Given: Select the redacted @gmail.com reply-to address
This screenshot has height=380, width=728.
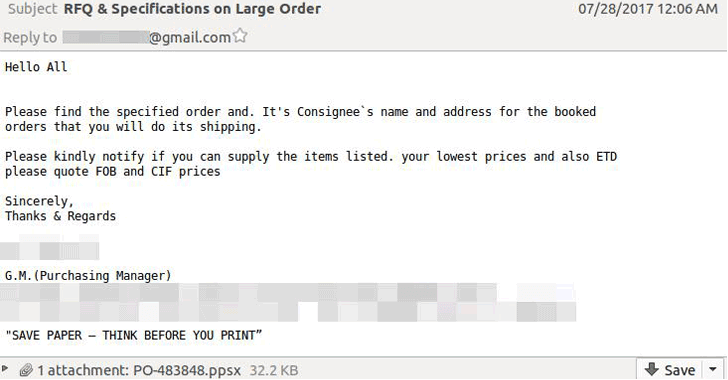Looking at the screenshot, I should click(x=147, y=37).
